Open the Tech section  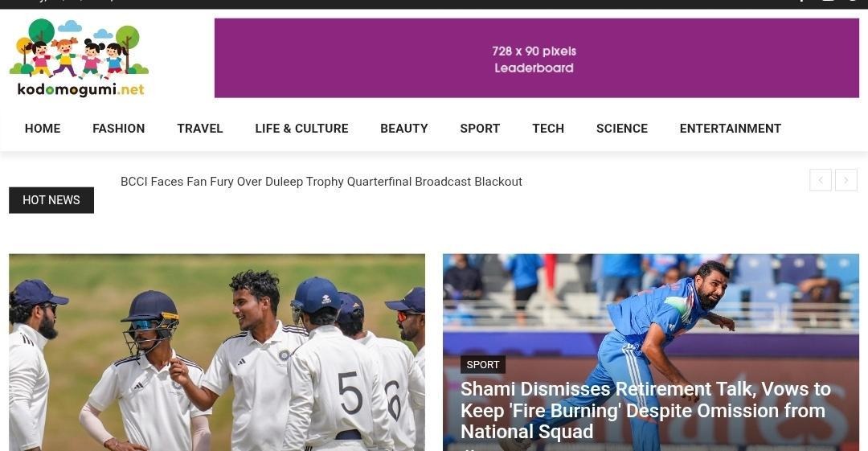click(x=548, y=129)
